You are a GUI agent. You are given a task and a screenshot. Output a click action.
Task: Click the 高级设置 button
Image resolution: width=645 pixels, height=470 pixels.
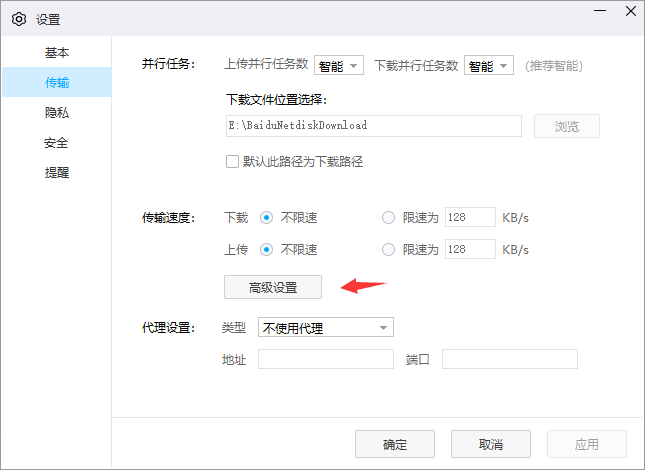[273, 287]
